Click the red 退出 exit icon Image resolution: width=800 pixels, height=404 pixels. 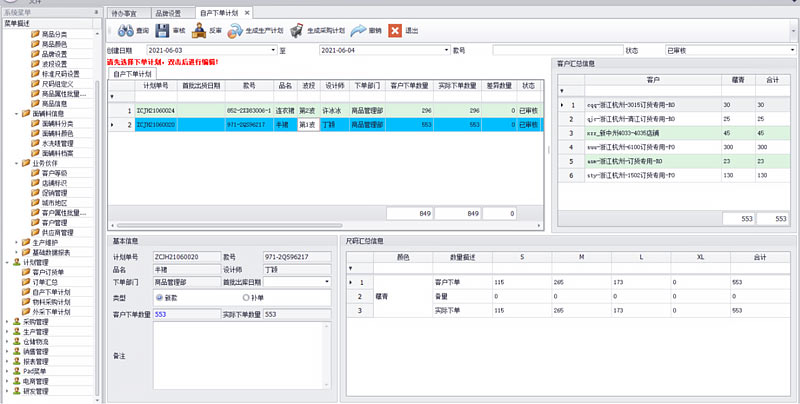pos(395,31)
